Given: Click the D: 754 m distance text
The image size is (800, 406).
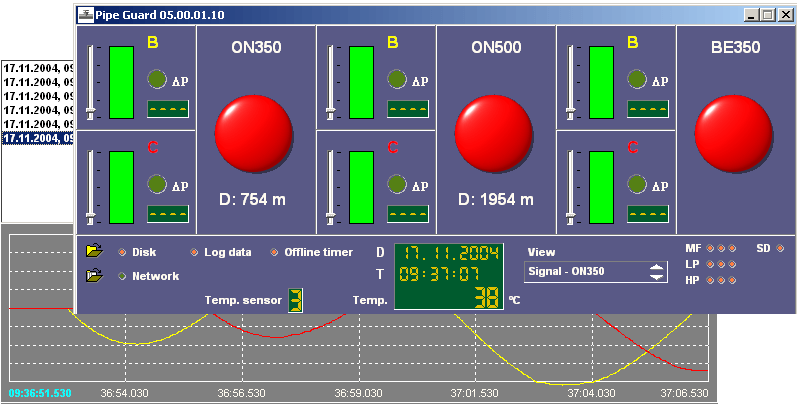Looking at the screenshot, I should (253, 199).
